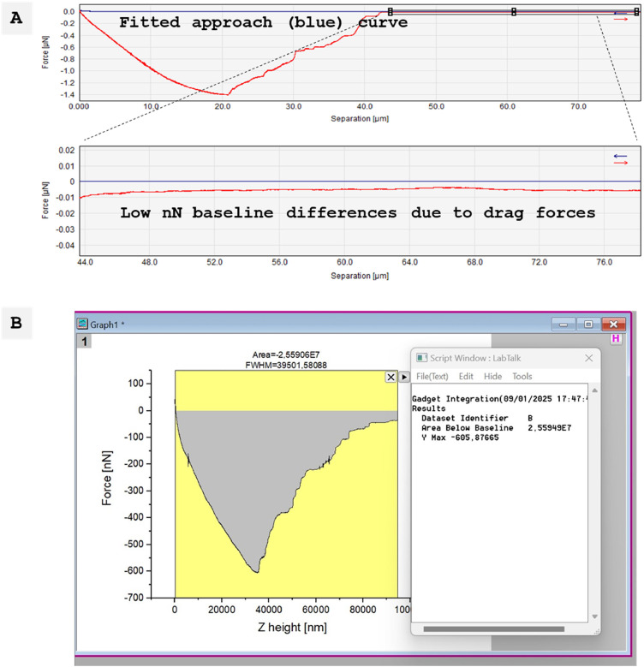Image resolution: width=644 pixels, height=667 pixels.
Task: Select baseline marker near 61 µm on top plot
Action: (514, 12)
